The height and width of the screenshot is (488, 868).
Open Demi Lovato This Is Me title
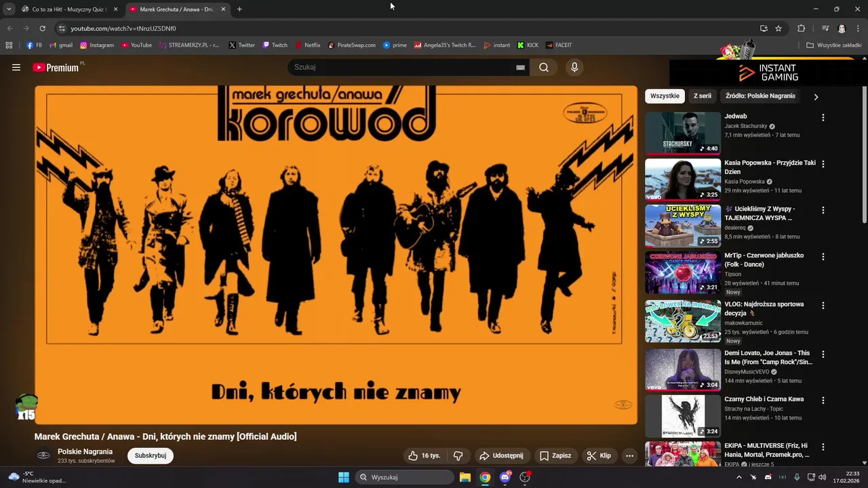point(768,357)
